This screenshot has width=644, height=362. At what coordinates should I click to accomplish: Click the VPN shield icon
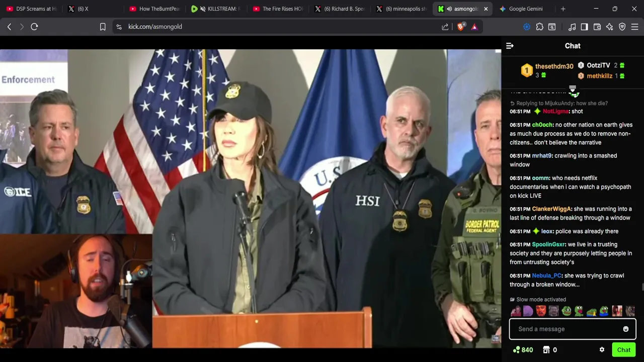(x=622, y=27)
